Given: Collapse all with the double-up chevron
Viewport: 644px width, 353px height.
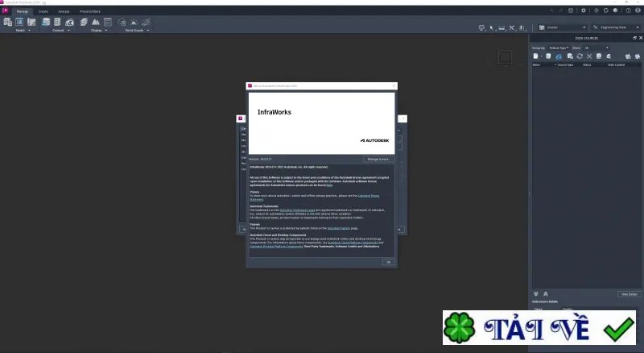Looking at the screenshot, I should [546, 293].
